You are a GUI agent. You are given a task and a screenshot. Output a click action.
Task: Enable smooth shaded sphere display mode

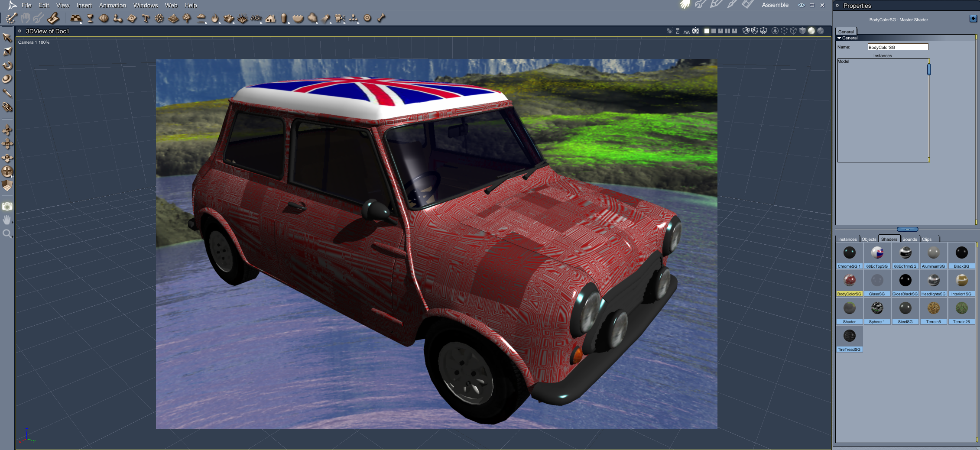[x=811, y=31]
